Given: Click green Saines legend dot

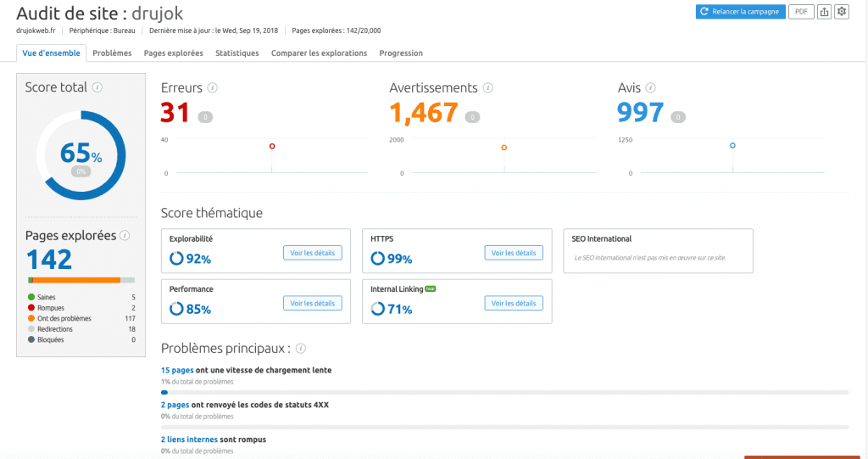Looking at the screenshot, I should [31, 297].
